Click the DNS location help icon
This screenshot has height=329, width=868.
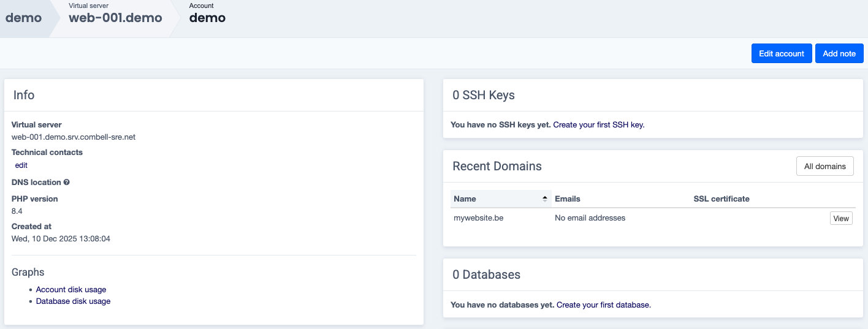pos(66,183)
